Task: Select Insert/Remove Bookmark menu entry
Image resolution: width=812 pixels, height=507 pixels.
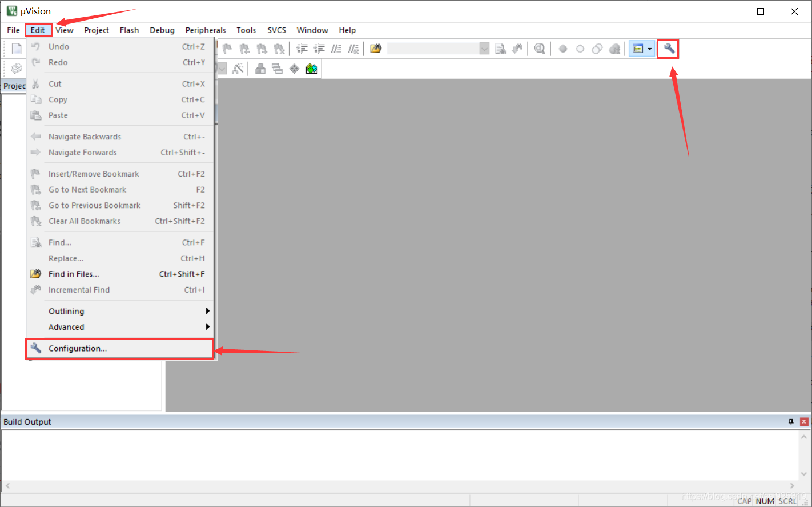Action: pyautogui.click(x=119, y=174)
